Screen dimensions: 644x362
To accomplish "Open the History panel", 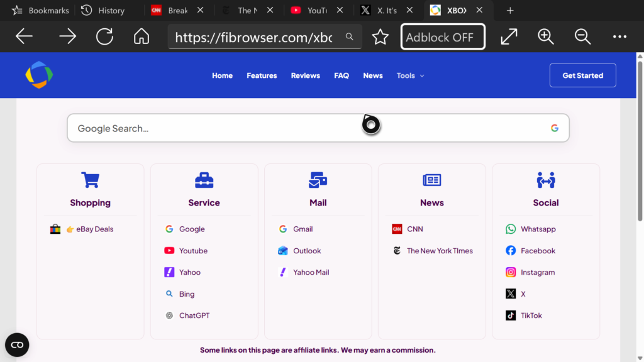I will tap(103, 11).
